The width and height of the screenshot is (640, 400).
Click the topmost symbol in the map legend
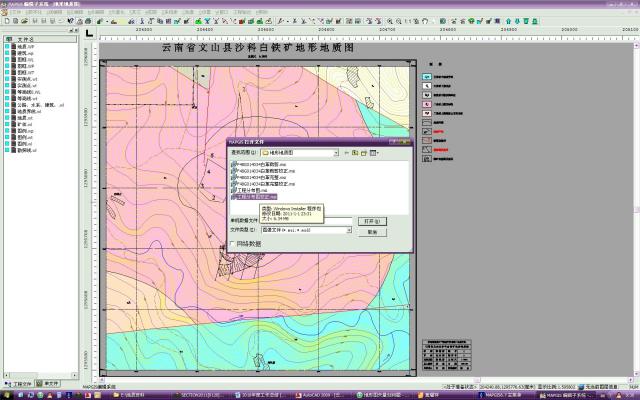(x=427, y=76)
